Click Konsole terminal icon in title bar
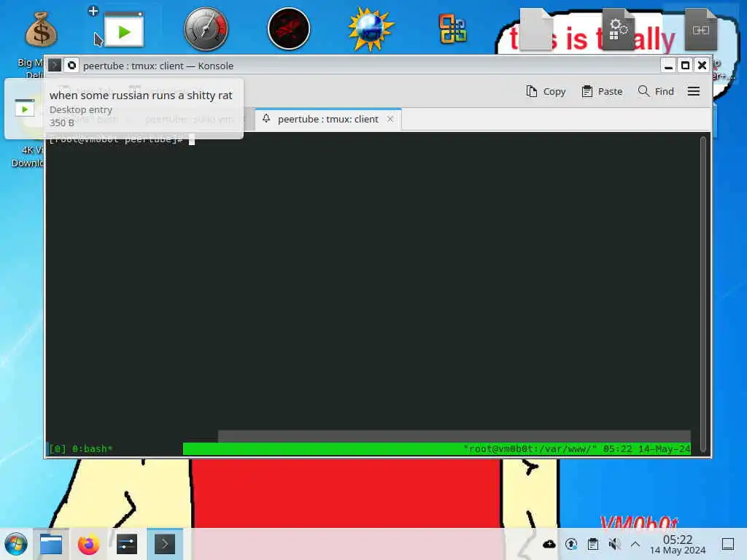The image size is (747, 560). (x=55, y=65)
